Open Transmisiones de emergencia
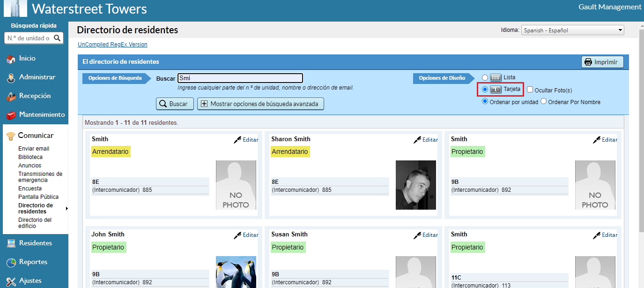This screenshot has height=288, width=644. (40, 177)
